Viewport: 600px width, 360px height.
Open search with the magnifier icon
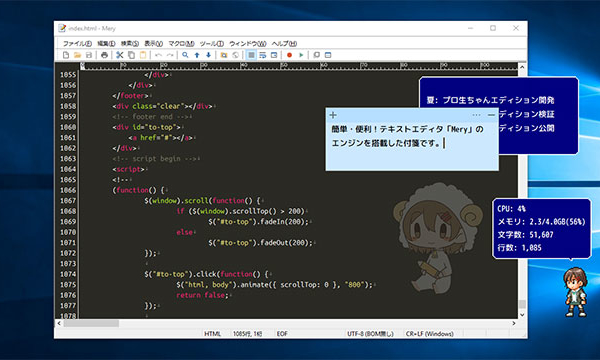[185, 55]
